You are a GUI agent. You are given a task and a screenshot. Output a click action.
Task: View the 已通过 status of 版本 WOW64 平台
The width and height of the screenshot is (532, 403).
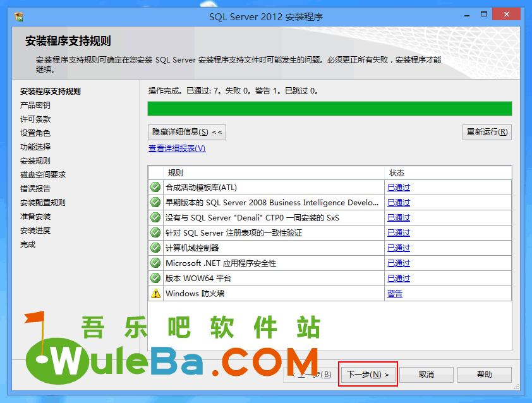[x=399, y=278]
